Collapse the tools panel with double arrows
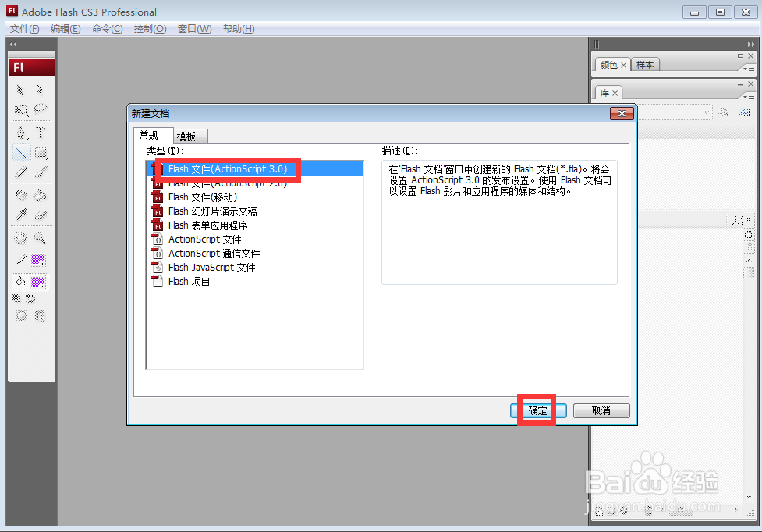762x532 pixels. point(13,44)
